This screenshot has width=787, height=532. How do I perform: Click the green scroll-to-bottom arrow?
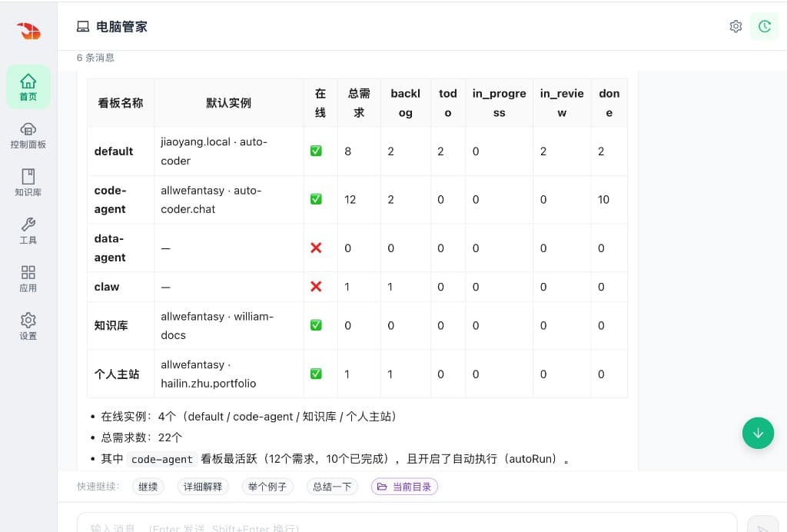[759, 433]
